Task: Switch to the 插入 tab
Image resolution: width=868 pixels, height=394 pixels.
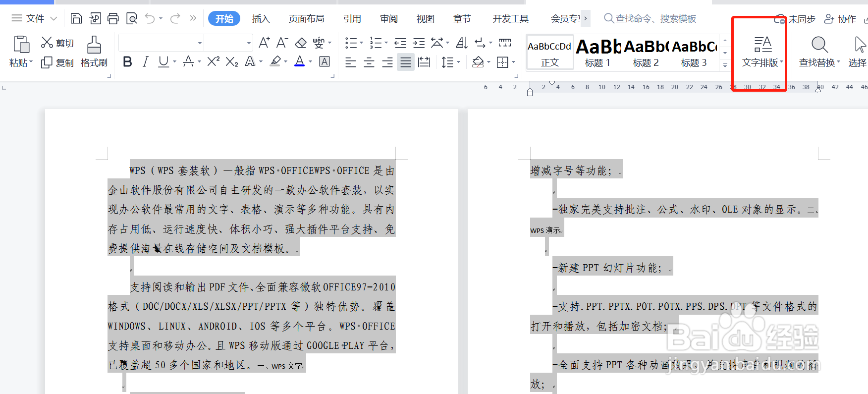Action: (x=261, y=19)
